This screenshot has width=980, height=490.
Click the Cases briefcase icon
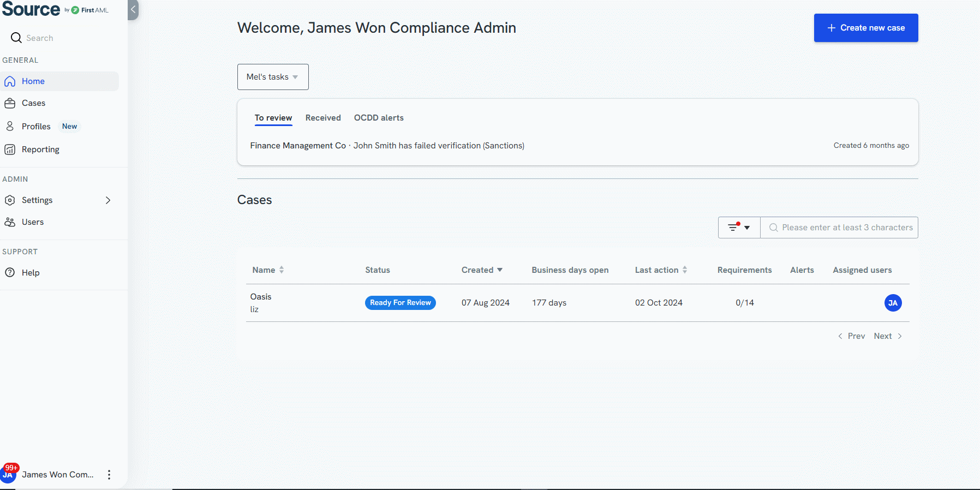[10, 103]
